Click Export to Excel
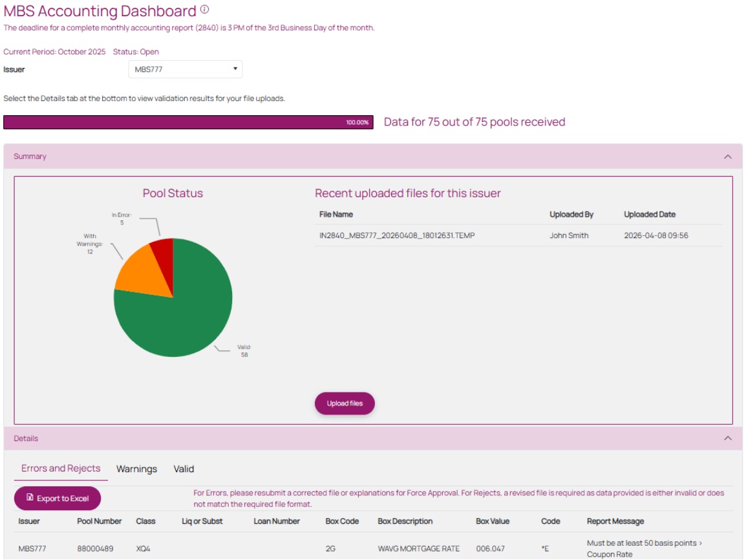 (x=56, y=499)
